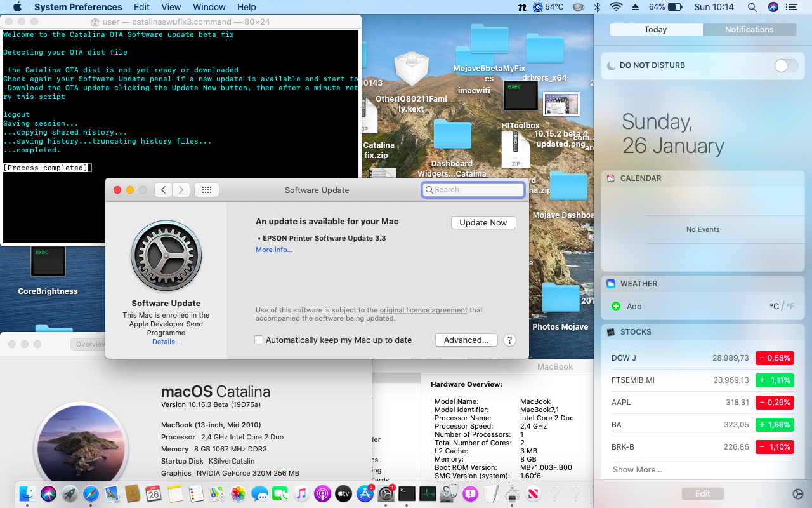The width and height of the screenshot is (812, 508).
Task: Open Notification Centre preferences gear
Action: (x=798, y=494)
